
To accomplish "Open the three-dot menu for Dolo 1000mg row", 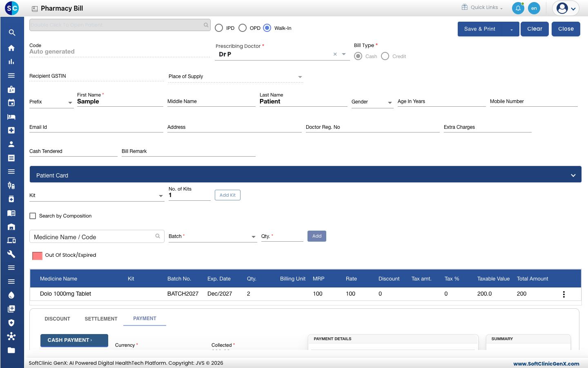I will tap(564, 294).
